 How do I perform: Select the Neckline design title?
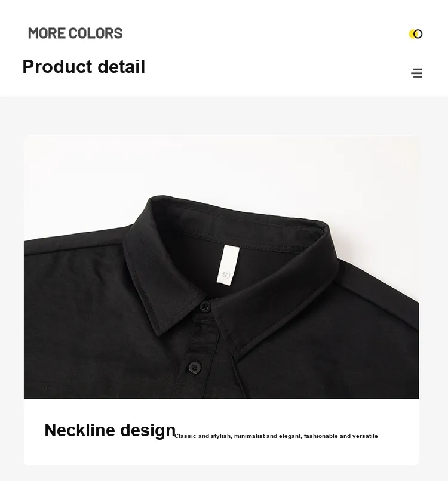pyautogui.click(x=110, y=430)
